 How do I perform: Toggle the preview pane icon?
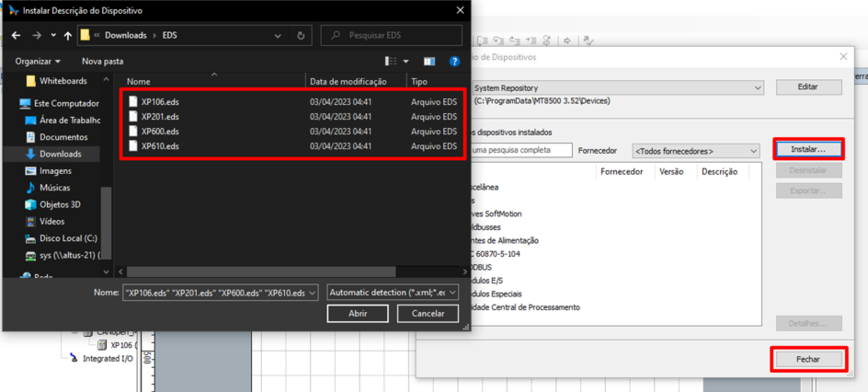(428, 62)
